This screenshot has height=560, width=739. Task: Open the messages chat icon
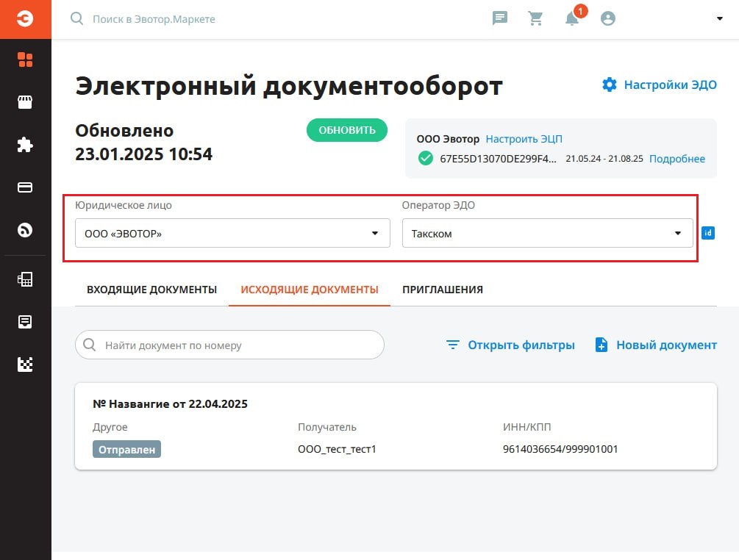pos(499,18)
